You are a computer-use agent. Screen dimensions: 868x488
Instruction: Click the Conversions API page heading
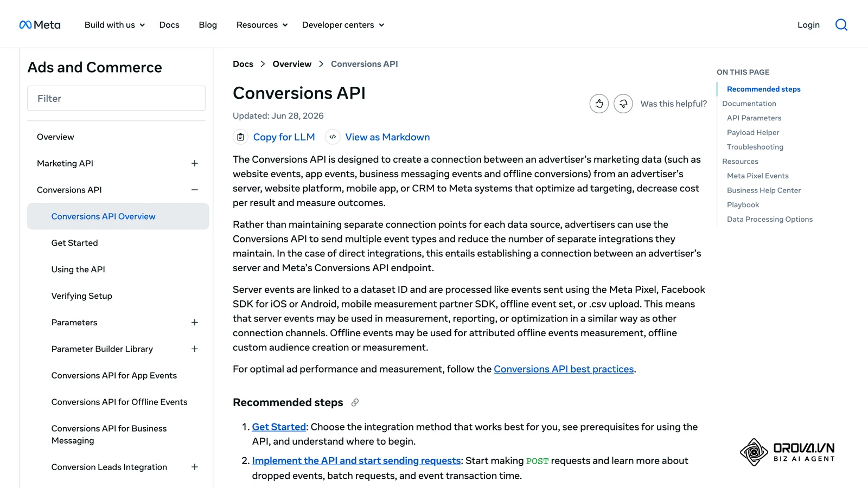(x=299, y=93)
